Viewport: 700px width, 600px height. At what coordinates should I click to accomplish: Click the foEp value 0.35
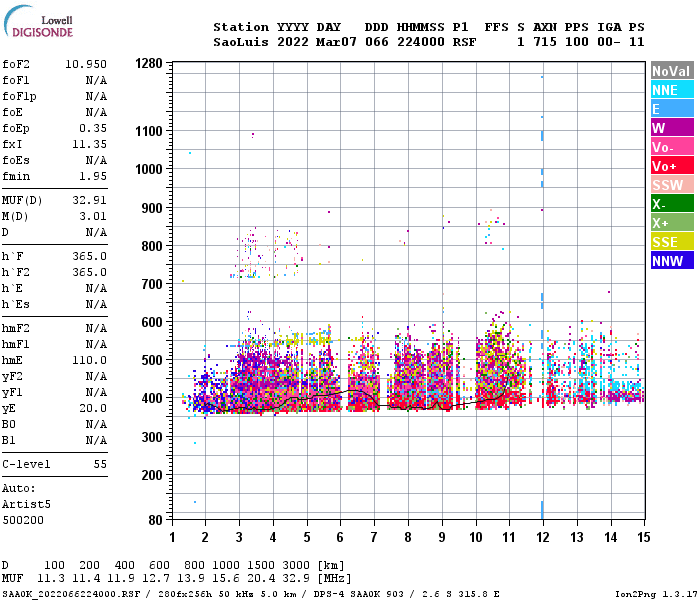93,129
